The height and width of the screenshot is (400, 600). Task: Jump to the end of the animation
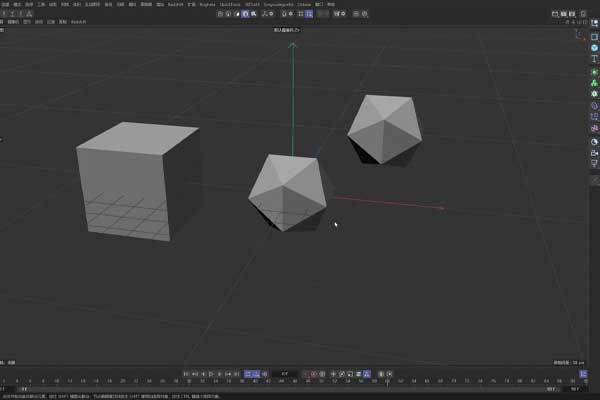click(236, 374)
